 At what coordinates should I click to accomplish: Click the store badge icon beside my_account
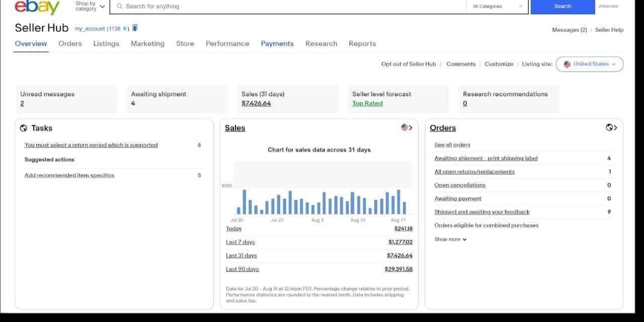pyautogui.click(x=135, y=28)
